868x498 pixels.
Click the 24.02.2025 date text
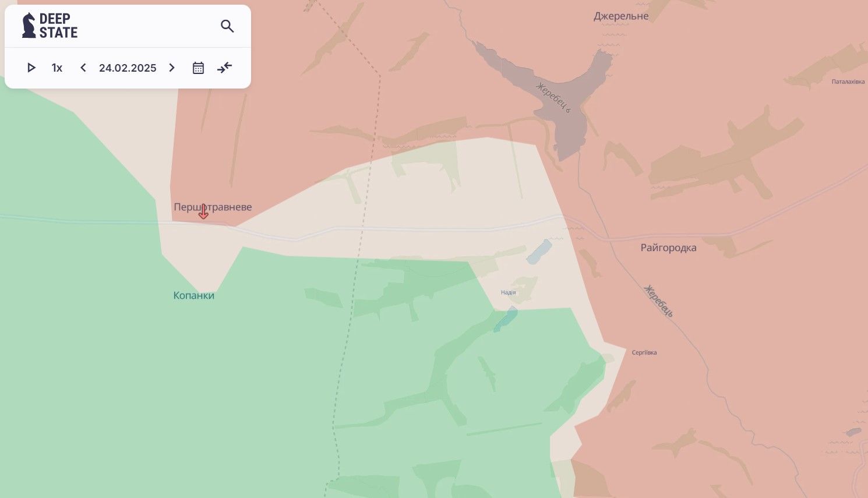[x=128, y=68]
